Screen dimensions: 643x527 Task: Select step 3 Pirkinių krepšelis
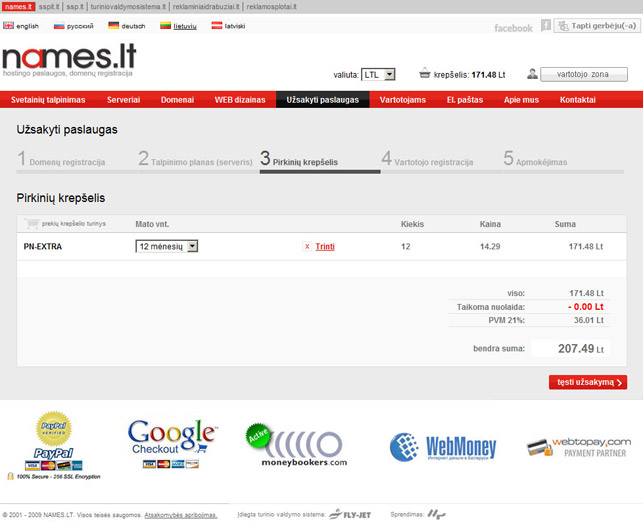coord(320,160)
